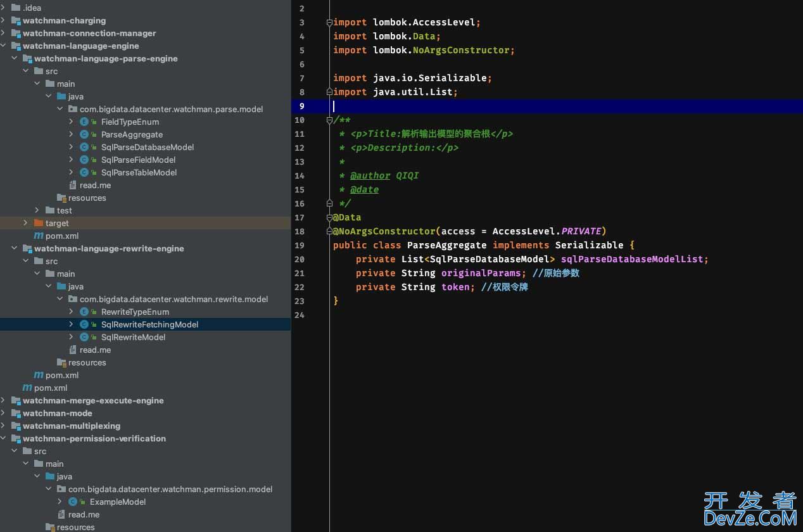The image size is (803, 532).
Task: Expand the FieldTypeEnum node arrow
Action: point(71,122)
